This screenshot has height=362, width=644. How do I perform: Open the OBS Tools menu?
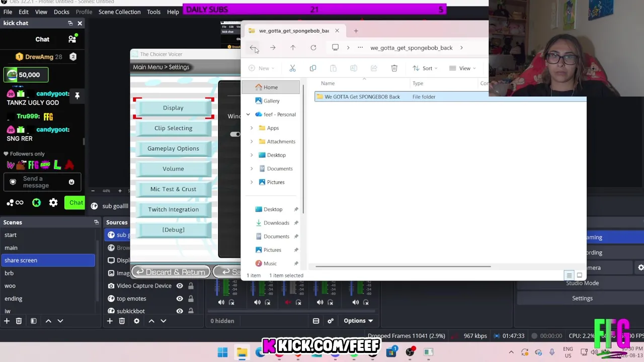[153, 12]
